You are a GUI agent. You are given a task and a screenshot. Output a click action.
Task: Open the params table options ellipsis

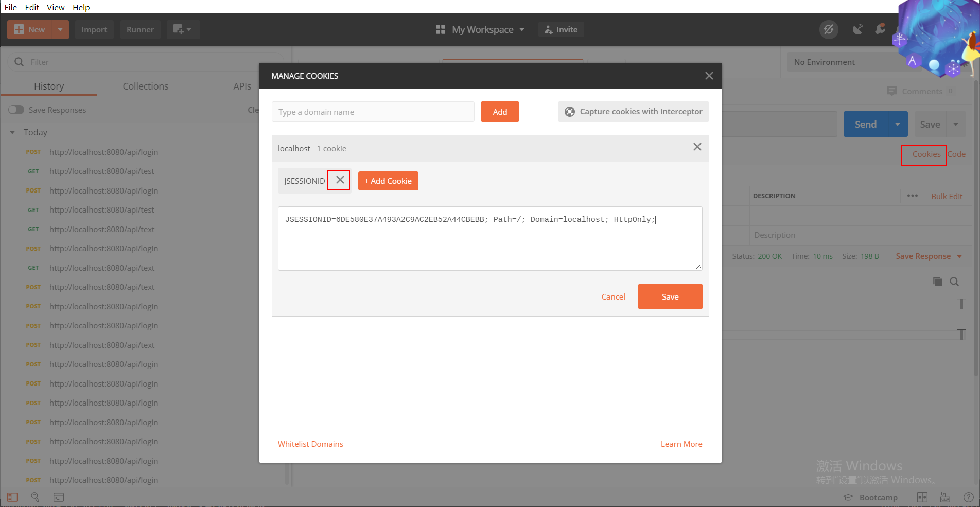tap(913, 196)
